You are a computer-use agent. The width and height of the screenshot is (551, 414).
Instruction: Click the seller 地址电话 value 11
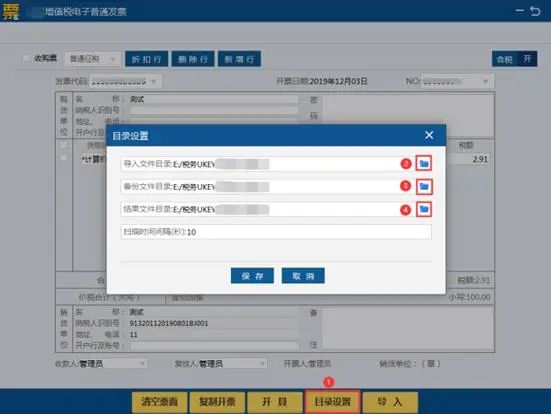coord(134,335)
